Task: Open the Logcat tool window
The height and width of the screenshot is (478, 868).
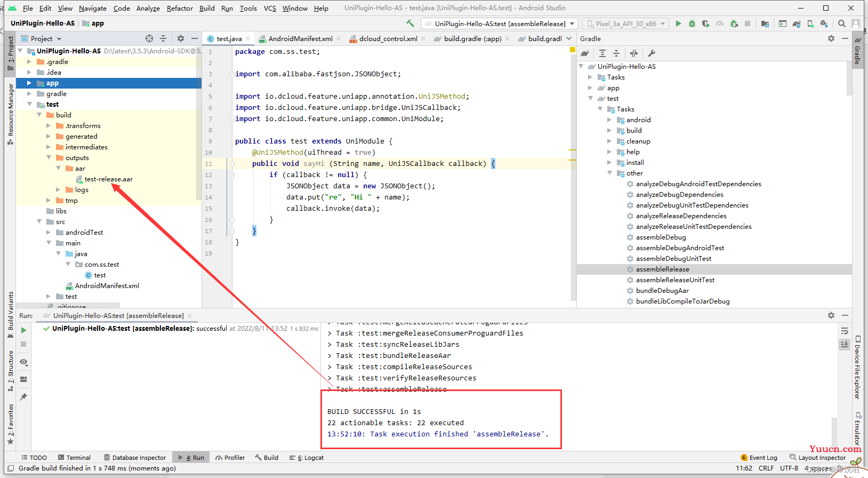Action: pyautogui.click(x=307, y=458)
